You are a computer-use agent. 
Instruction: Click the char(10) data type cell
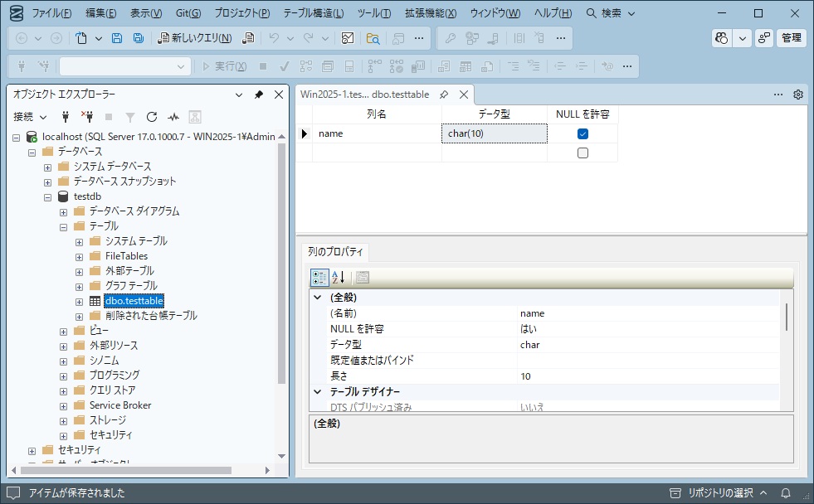pos(493,133)
